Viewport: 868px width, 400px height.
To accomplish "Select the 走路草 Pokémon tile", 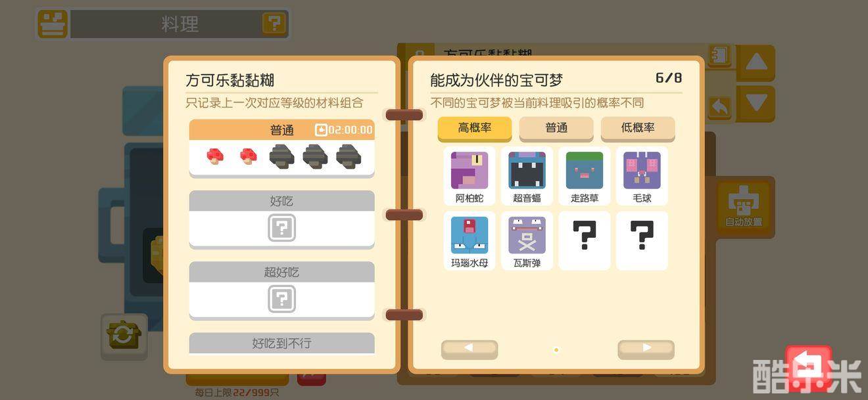I will [x=585, y=176].
